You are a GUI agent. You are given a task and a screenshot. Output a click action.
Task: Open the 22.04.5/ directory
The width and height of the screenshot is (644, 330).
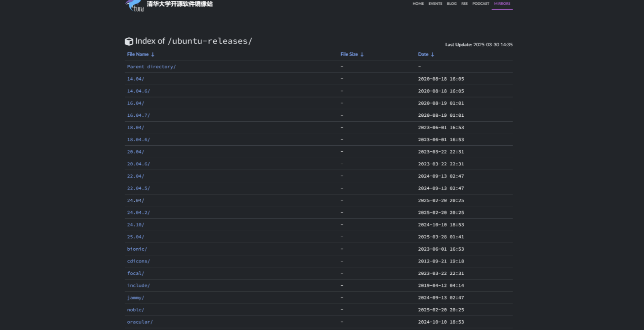click(x=139, y=188)
